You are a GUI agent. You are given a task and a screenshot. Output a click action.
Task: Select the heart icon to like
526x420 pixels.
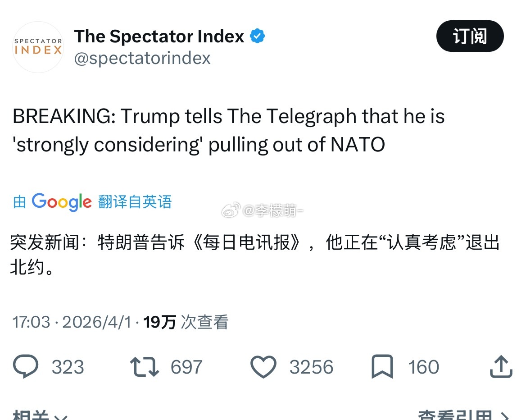tap(264, 366)
